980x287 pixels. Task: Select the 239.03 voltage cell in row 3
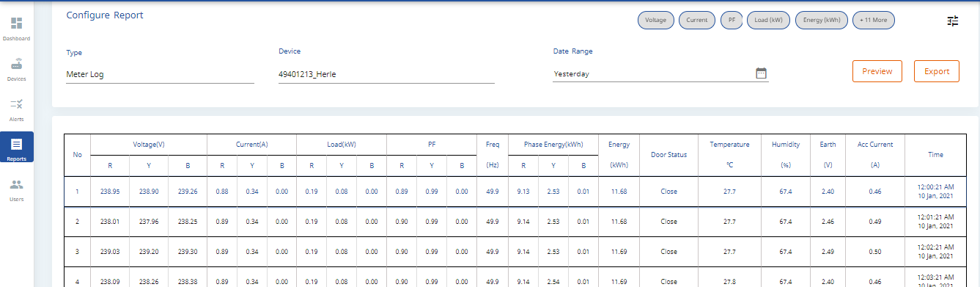coord(110,251)
